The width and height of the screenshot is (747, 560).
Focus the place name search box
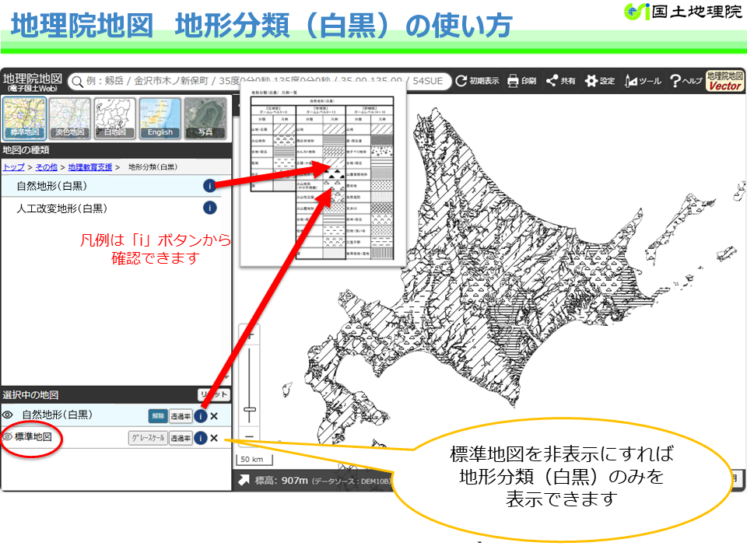(260, 81)
